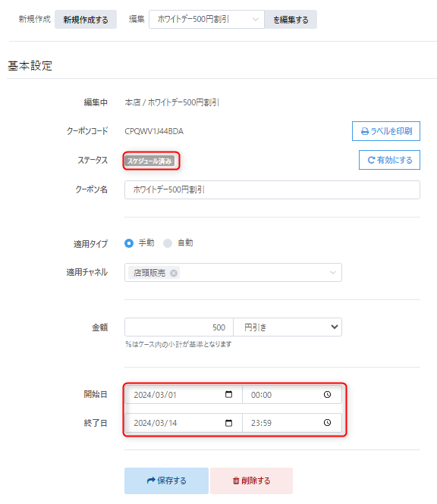Select the 自動 radio option

[x=168, y=243]
